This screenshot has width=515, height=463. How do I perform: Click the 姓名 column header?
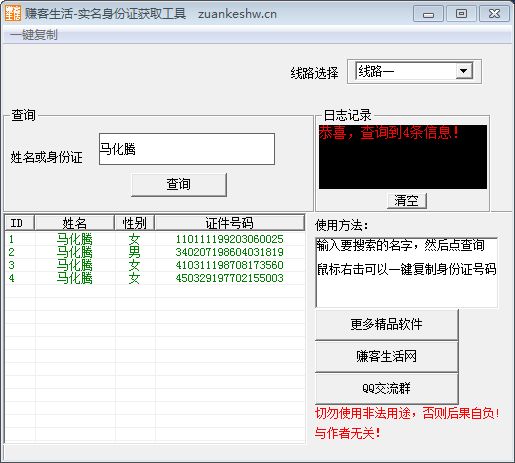tap(74, 223)
